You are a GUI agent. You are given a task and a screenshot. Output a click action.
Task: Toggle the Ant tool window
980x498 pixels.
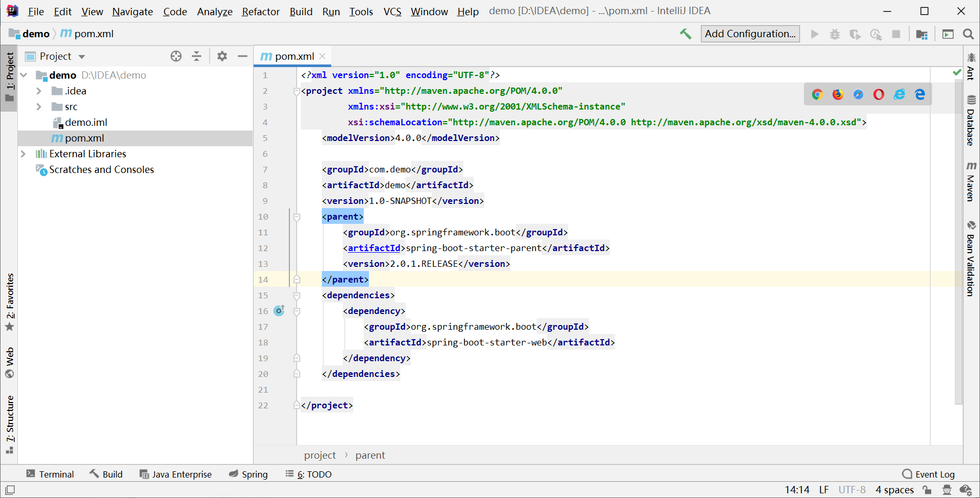coord(971,66)
